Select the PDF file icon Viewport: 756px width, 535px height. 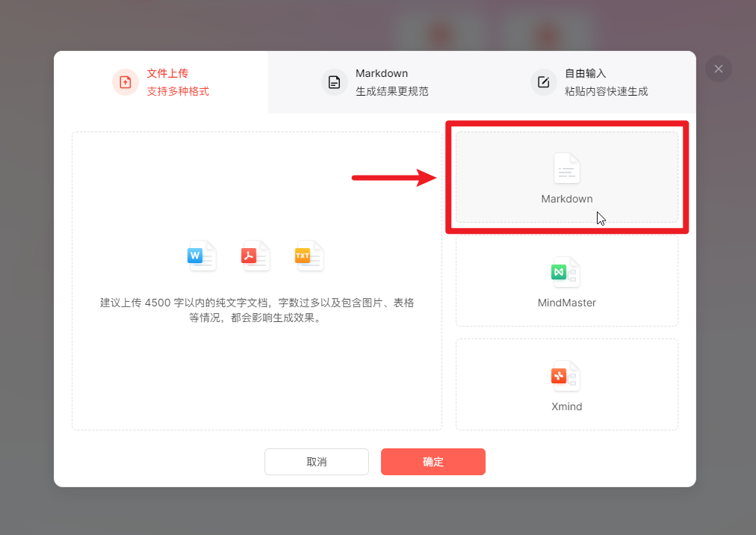255,256
